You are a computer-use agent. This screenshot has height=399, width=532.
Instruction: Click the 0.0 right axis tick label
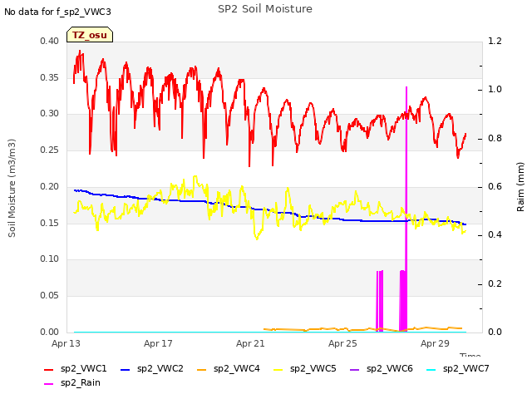(x=495, y=332)
